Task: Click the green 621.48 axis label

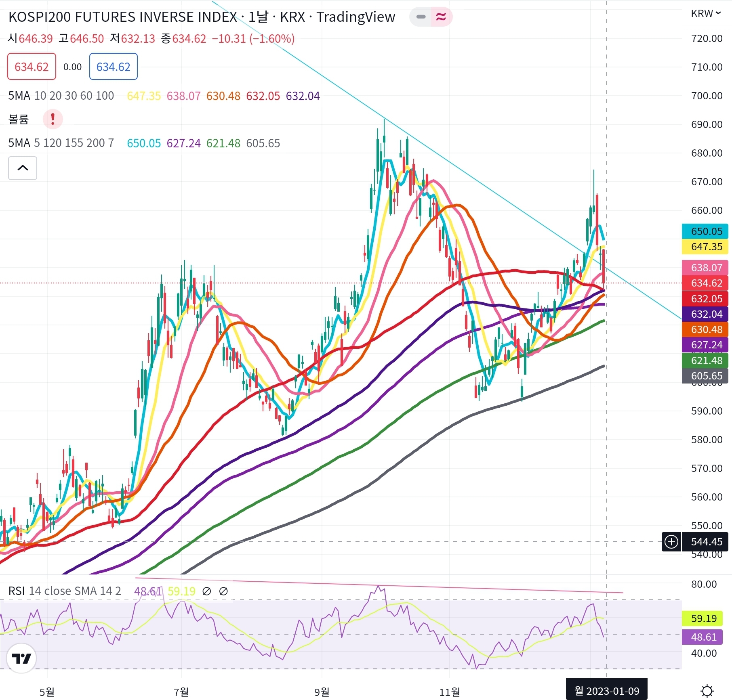Action: (x=705, y=360)
